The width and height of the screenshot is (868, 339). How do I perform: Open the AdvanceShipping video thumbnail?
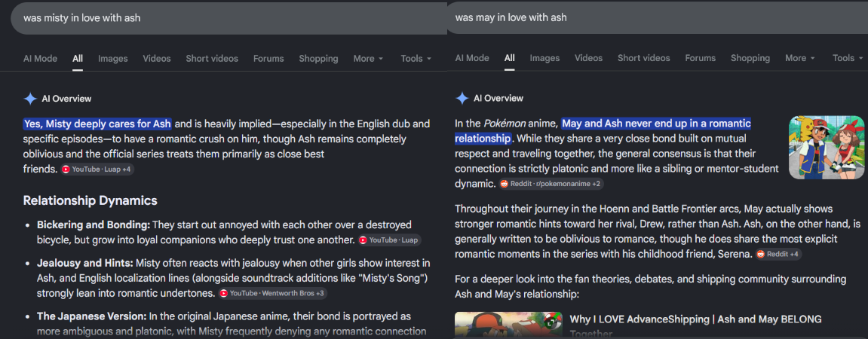click(508, 325)
